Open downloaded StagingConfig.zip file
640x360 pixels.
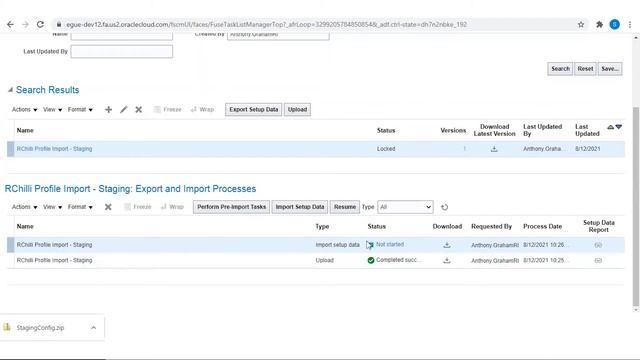coord(40,328)
